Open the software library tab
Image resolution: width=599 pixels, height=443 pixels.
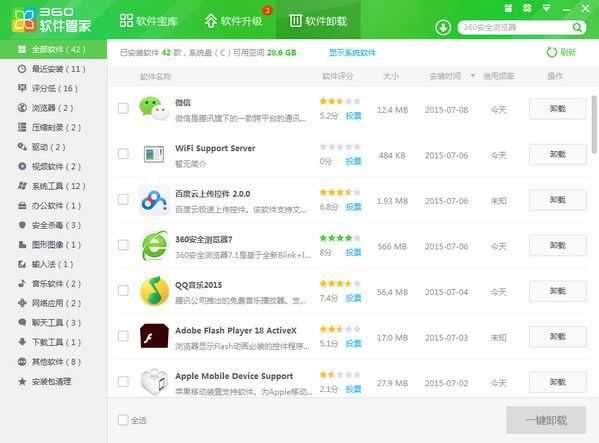point(149,20)
